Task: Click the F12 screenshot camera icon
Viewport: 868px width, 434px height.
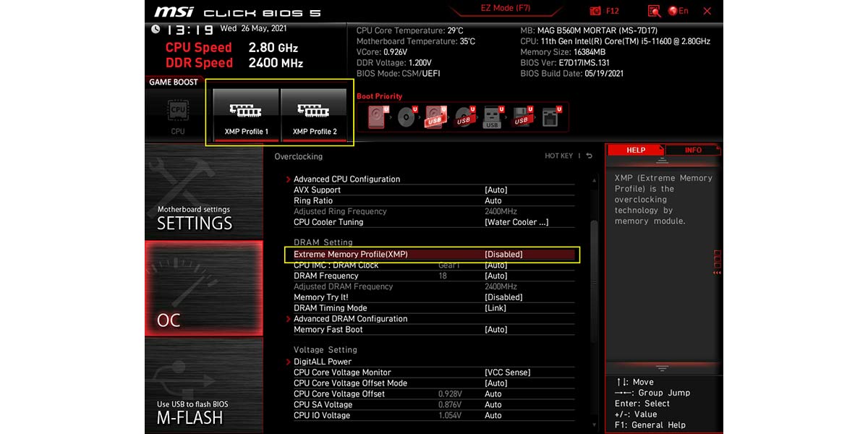Action: [595, 11]
